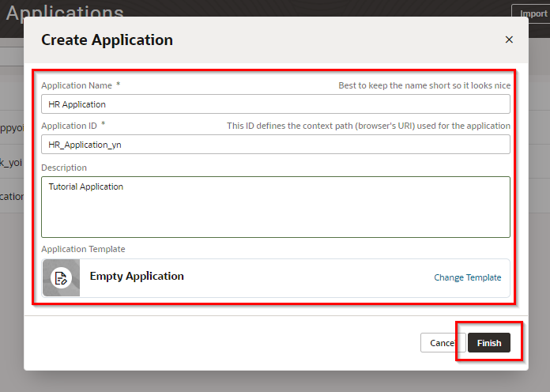
Task: Click the Application Name label
Action: (77, 85)
